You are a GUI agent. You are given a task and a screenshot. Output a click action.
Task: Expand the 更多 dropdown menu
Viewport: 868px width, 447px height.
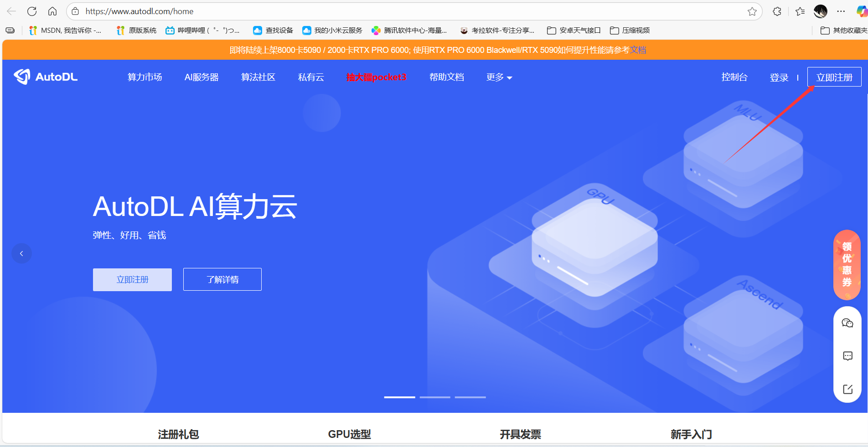tap(499, 77)
